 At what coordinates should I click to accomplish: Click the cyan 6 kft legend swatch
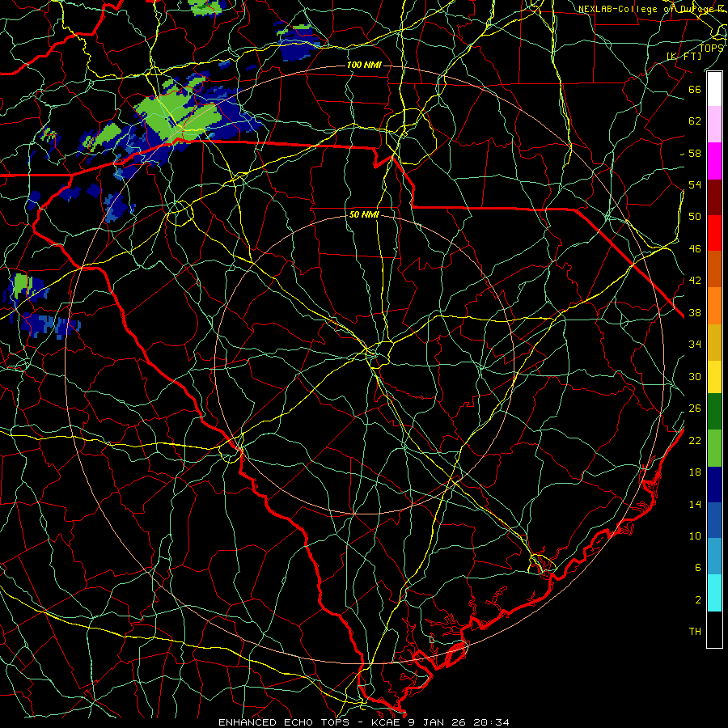tap(714, 593)
